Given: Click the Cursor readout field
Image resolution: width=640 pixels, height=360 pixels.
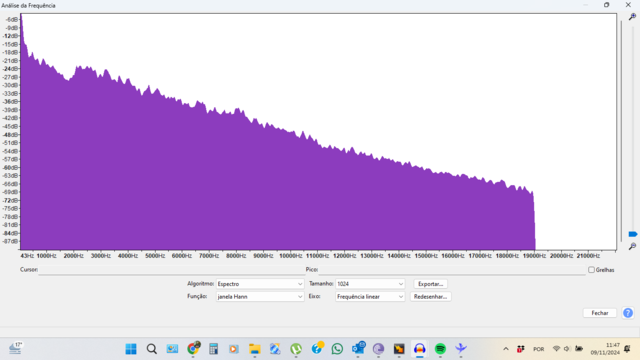Looking at the screenshot, I should (x=171, y=270).
